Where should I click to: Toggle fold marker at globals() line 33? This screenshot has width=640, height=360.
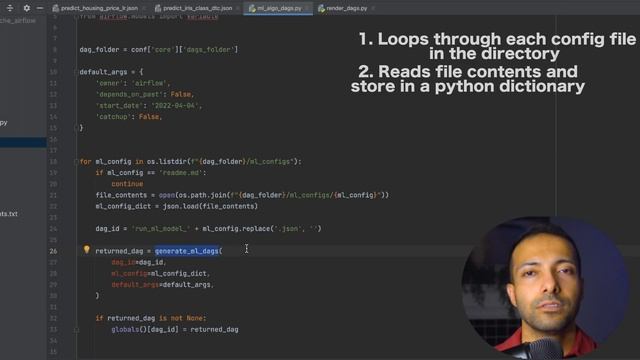tap(76, 329)
